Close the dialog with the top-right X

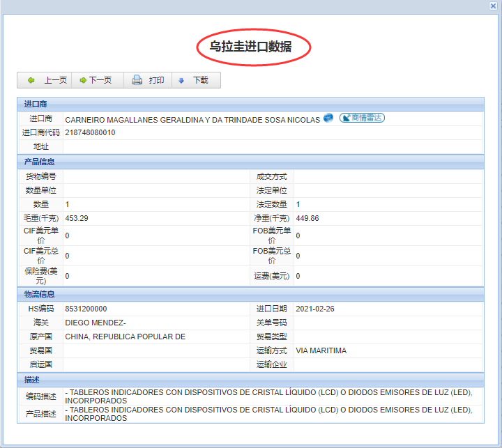(493, 6)
